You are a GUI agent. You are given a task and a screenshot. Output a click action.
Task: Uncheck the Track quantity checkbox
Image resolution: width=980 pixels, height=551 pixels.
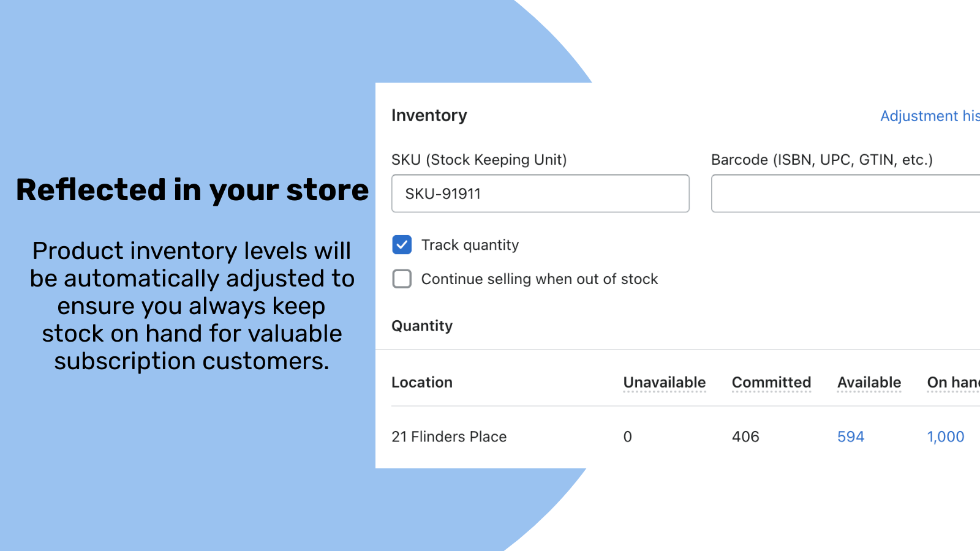point(402,245)
